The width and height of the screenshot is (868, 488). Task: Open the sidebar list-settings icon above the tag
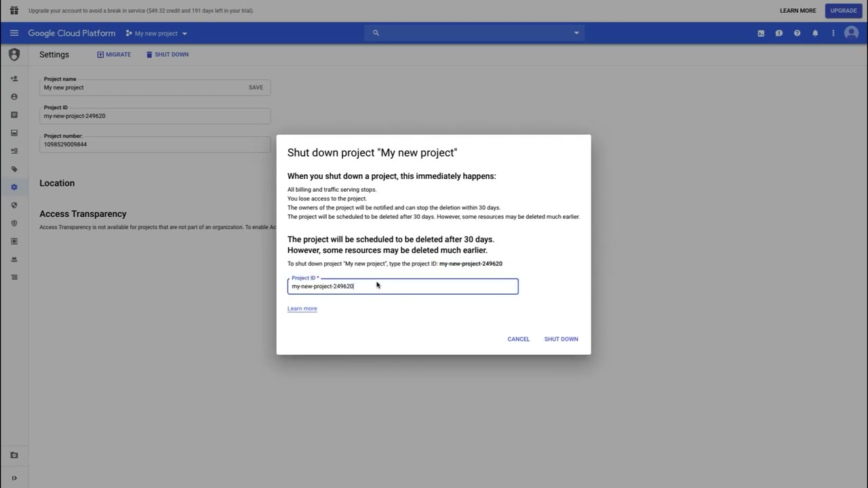(x=14, y=151)
